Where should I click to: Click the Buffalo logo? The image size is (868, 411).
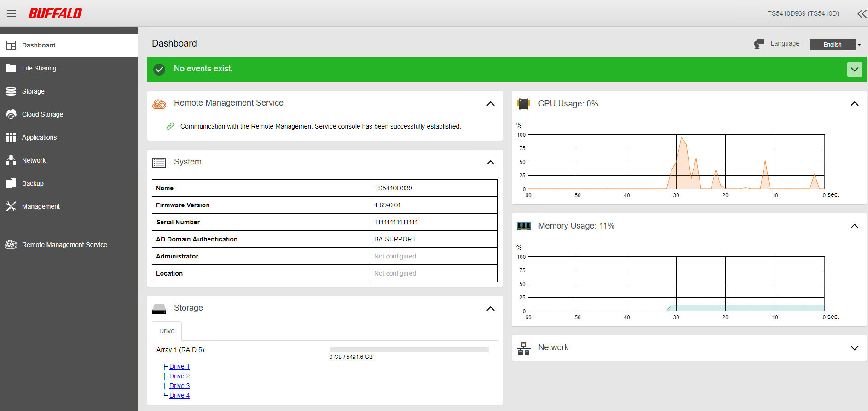coord(55,13)
